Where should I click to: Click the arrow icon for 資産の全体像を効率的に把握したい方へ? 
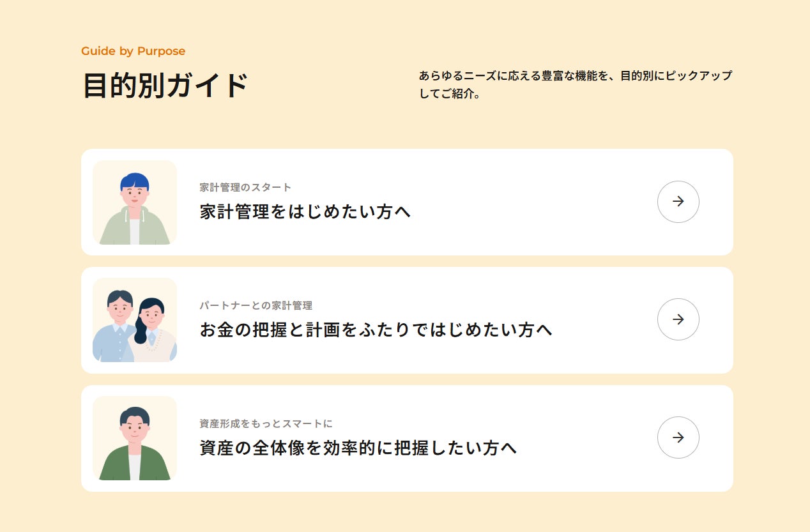(678, 437)
